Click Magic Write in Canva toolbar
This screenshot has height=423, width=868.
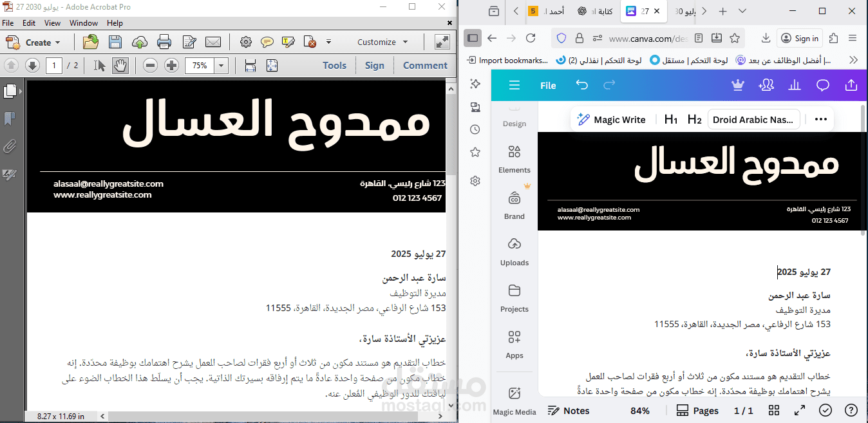click(611, 119)
